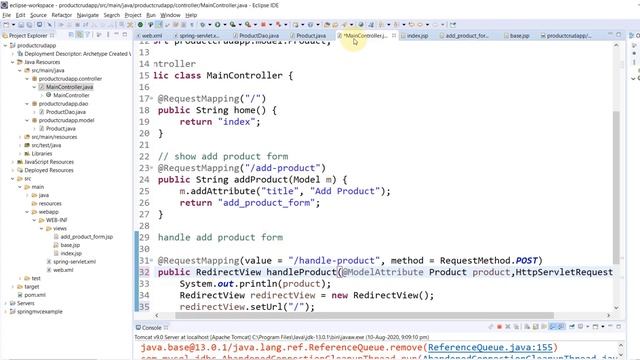Collapse the productcrudapp project node
The width and height of the screenshot is (640, 360).
5,45
